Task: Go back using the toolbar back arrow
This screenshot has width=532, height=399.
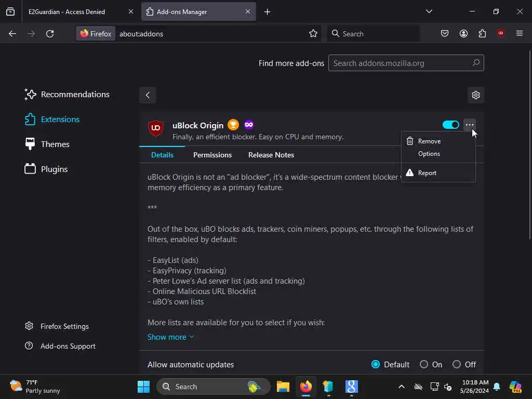Action: [12, 34]
